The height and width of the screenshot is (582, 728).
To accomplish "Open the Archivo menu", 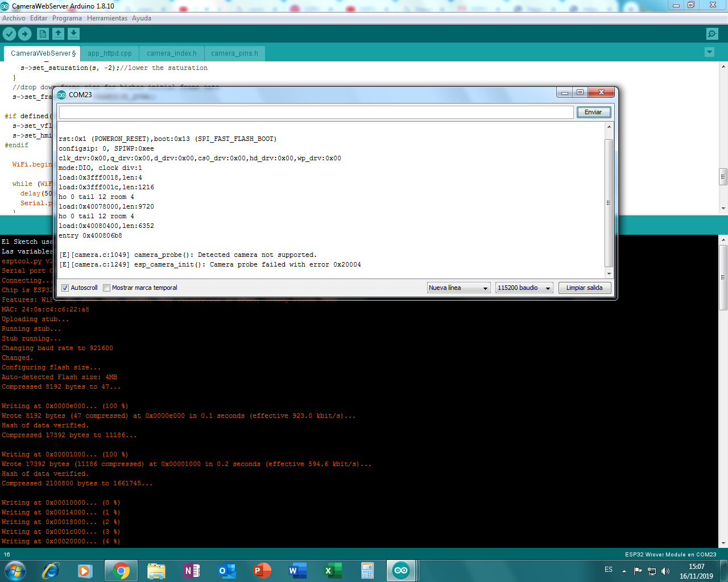I will [14, 18].
